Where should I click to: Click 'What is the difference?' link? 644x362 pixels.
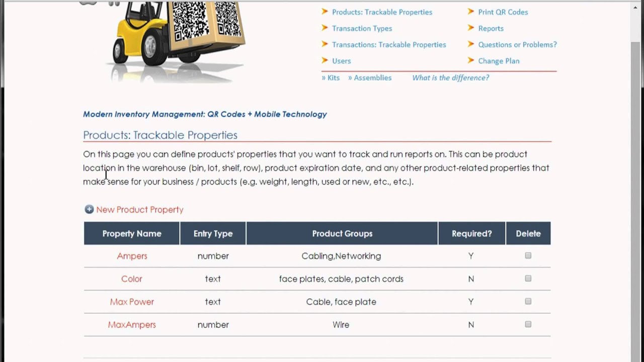click(450, 78)
